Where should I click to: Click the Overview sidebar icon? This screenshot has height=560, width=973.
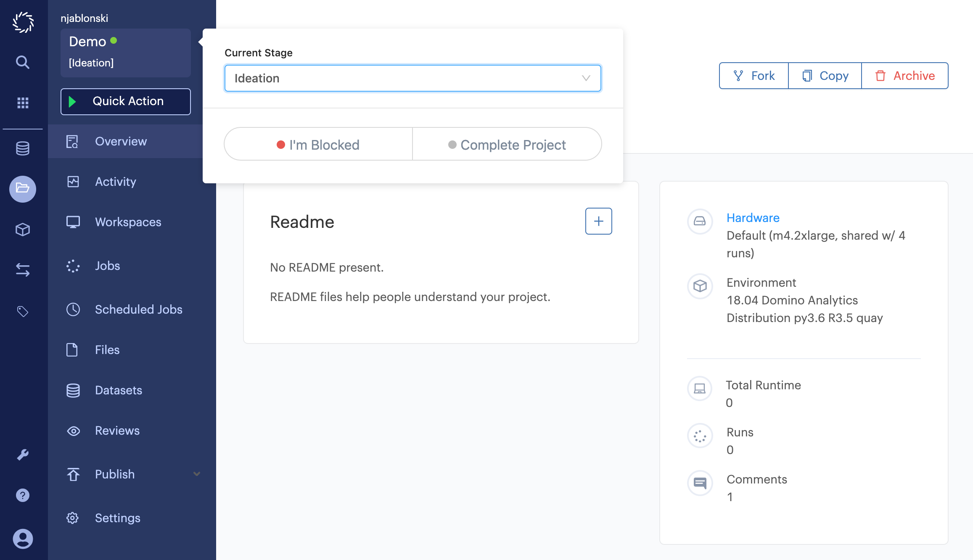point(73,141)
